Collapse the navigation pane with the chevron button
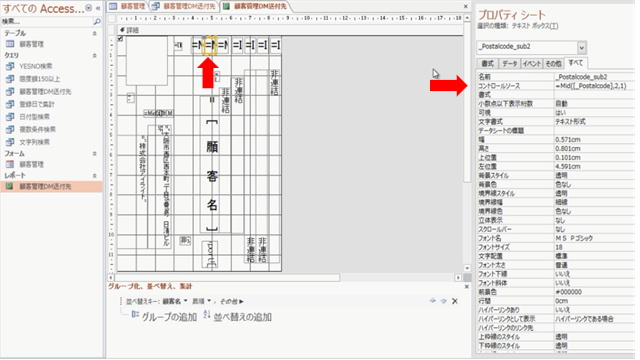This screenshot has height=360, width=640. click(98, 8)
